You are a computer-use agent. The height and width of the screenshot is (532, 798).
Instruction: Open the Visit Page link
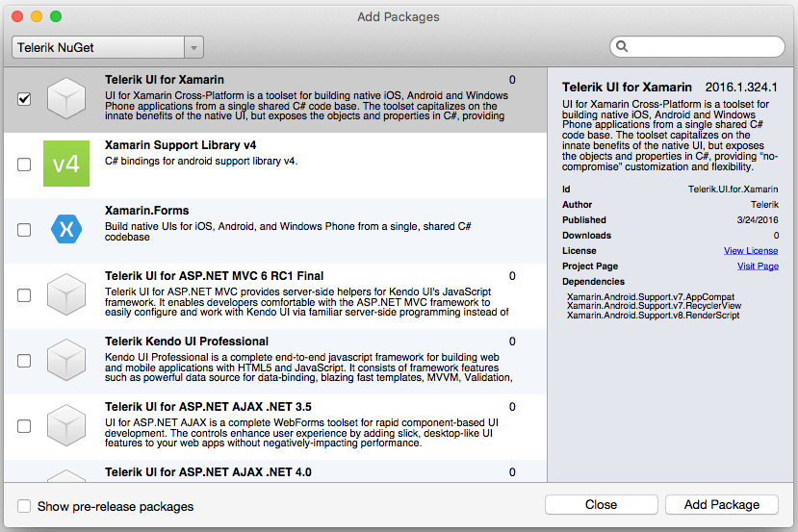(x=758, y=266)
